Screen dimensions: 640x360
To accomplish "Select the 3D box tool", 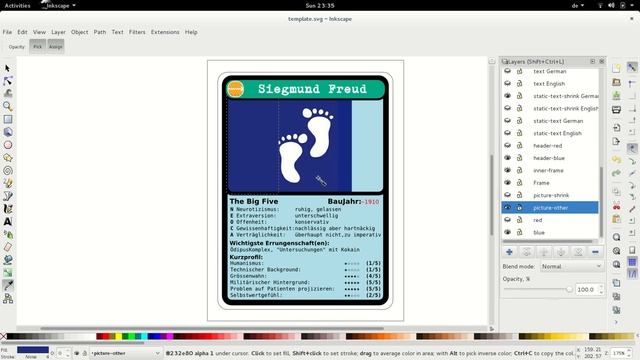I will pos(7,132).
